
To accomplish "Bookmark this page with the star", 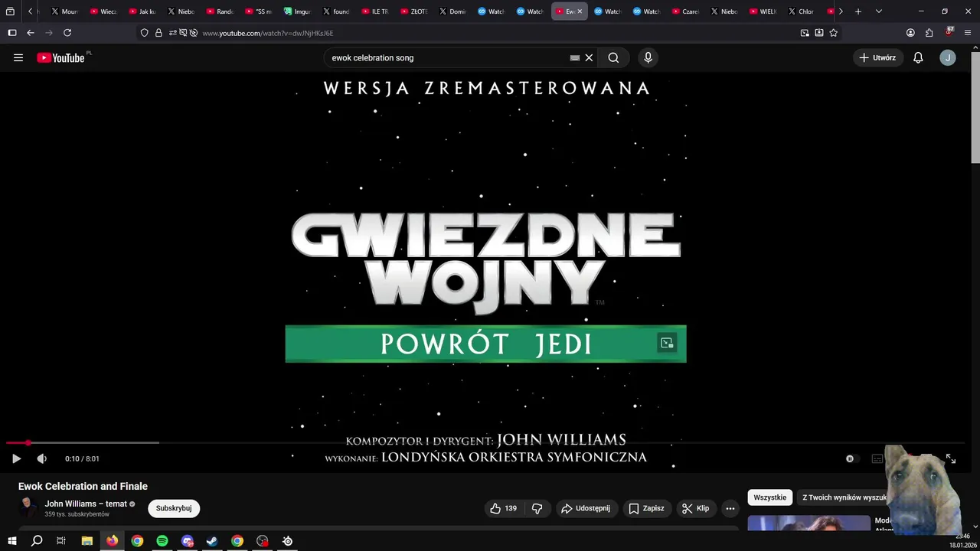I will pos(833,33).
